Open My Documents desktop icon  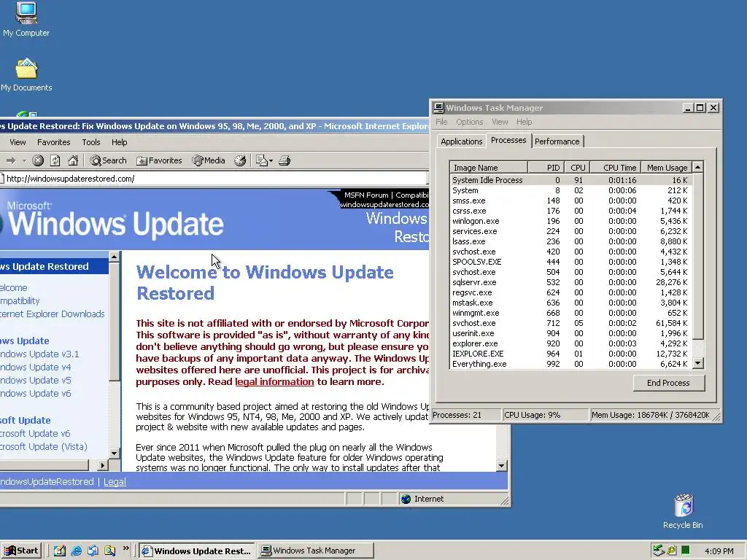[x=26, y=75]
